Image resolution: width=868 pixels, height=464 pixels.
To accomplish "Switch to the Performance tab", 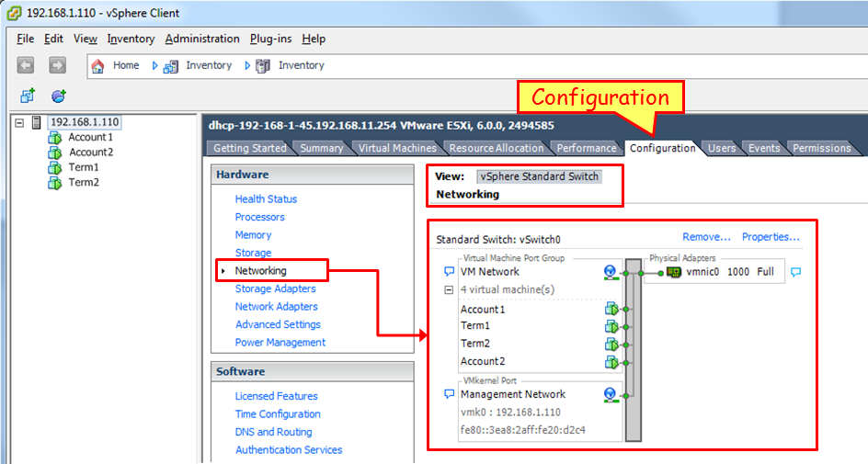I will [587, 148].
